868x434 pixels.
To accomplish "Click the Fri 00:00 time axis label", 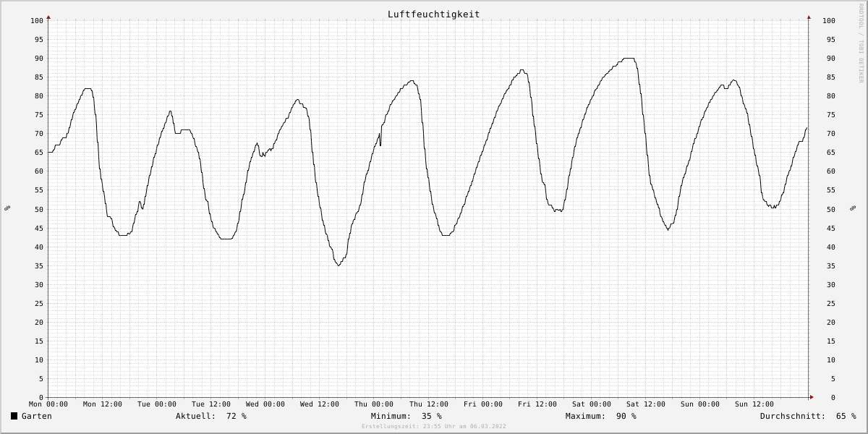I will [x=483, y=404].
